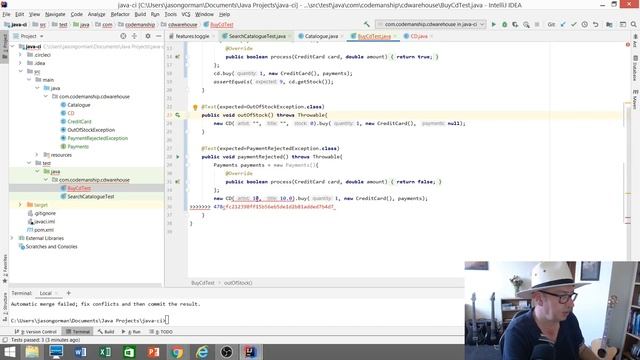Click cdwarehouse breadcrumb in navigation bar
The width and height of the screenshot is (640, 360).
[x=182, y=25]
